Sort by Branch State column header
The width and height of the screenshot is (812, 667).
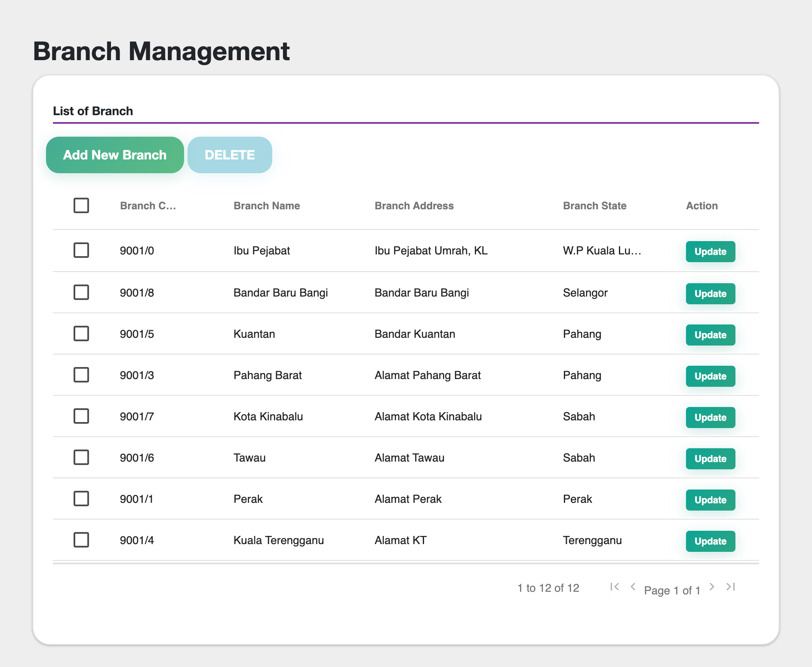pyautogui.click(x=594, y=206)
